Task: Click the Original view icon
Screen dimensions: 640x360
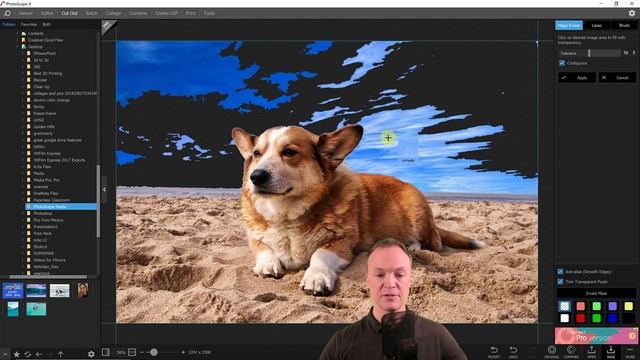Action: 551,351
